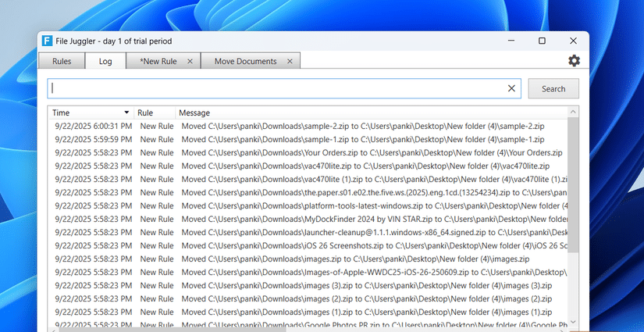644x332 pixels.
Task: Select the Log tab
Action: tap(105, 61)
